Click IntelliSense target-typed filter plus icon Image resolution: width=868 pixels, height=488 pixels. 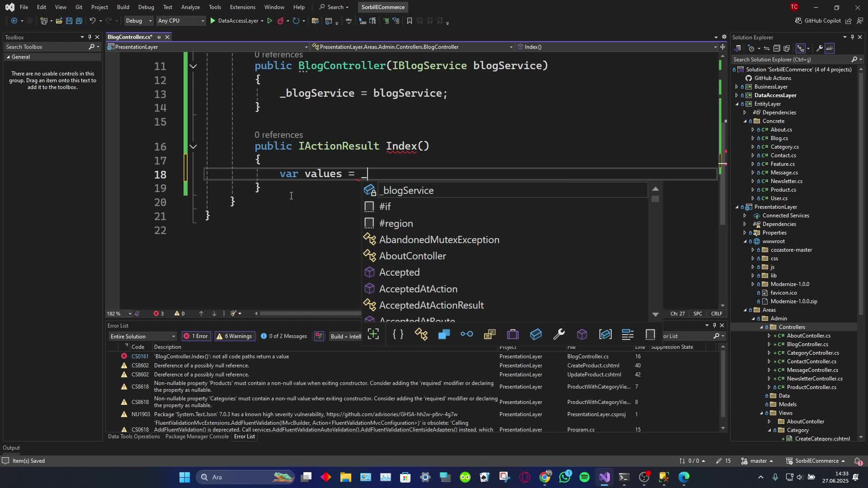pyautogui.click(x=373, y=334)
